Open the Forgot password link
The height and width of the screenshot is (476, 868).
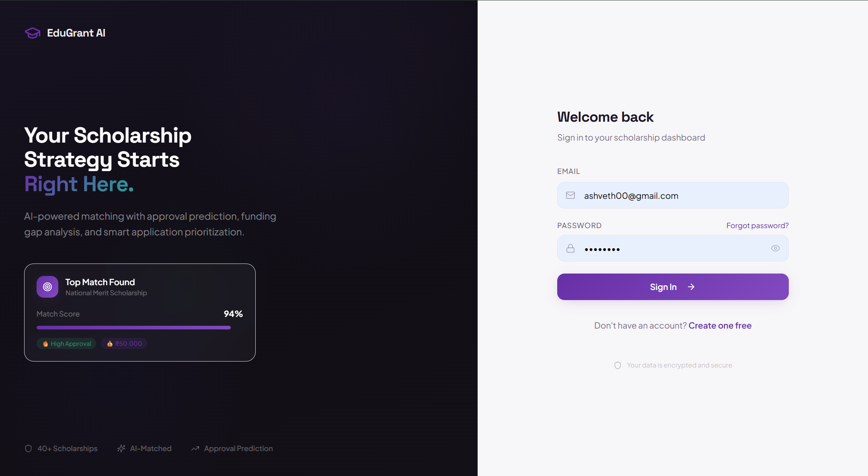click(x=757, y=225)
